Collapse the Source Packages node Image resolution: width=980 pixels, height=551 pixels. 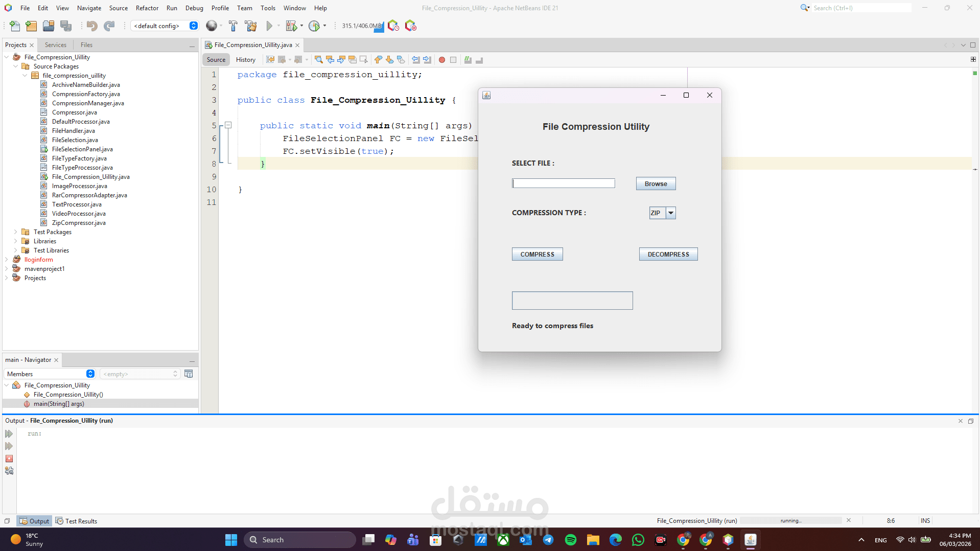[x=16, y=66]
